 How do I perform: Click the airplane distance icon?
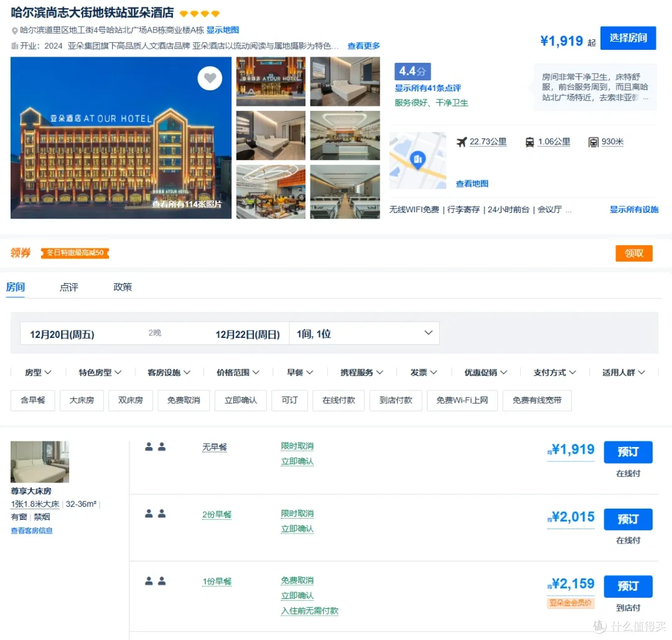coord(461,142)
